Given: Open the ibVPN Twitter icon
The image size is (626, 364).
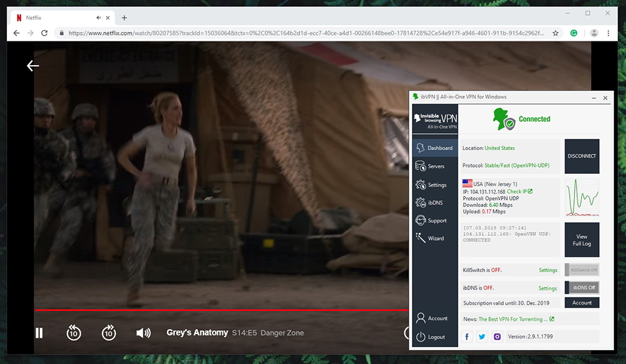Looking at the screenshot, I should [x=482, y=336].
